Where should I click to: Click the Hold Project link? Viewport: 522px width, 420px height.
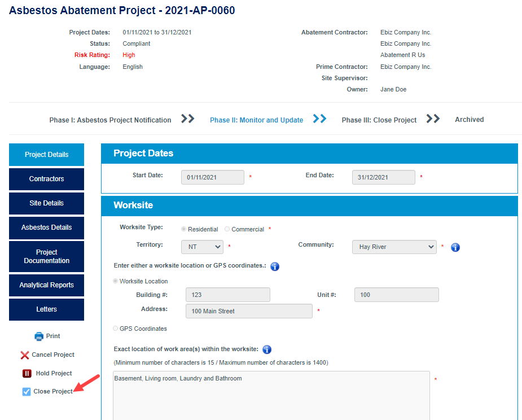coord(54,373)
